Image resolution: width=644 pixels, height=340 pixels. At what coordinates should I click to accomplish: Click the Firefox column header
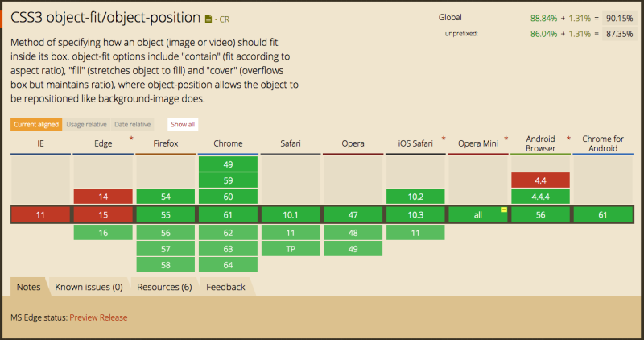click(166, 143)
